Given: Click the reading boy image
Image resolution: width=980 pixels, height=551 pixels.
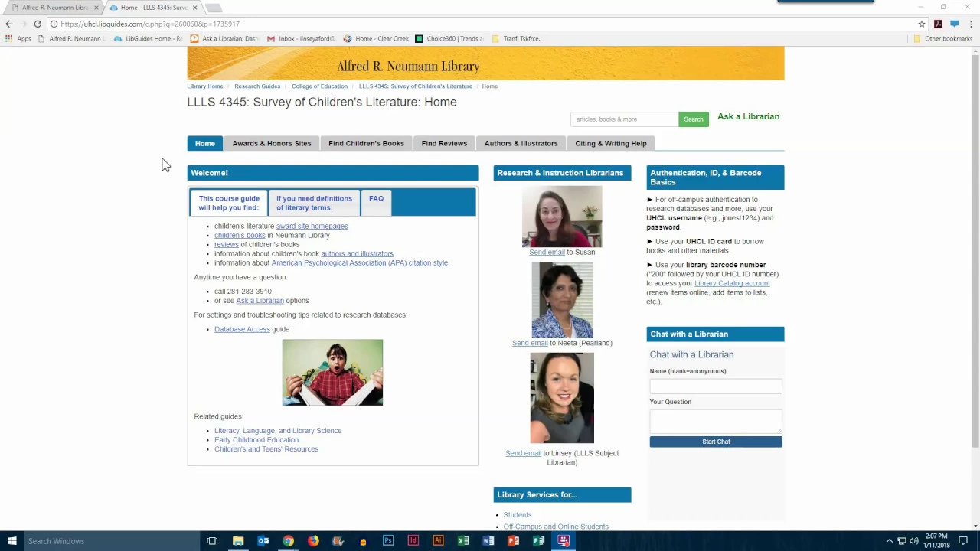Looking at the screenshot, I should point(332,373).
